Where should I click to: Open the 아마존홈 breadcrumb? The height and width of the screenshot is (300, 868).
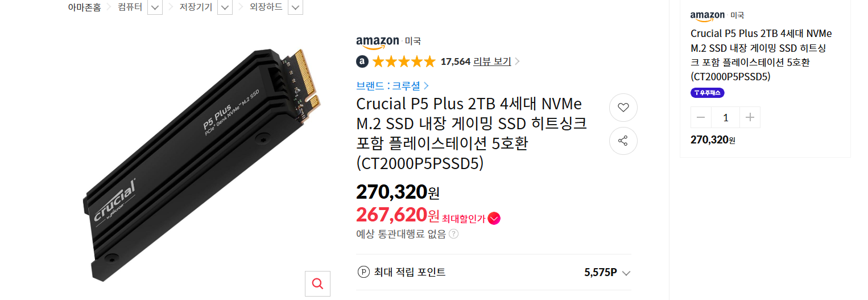click(x=84, y=7)
